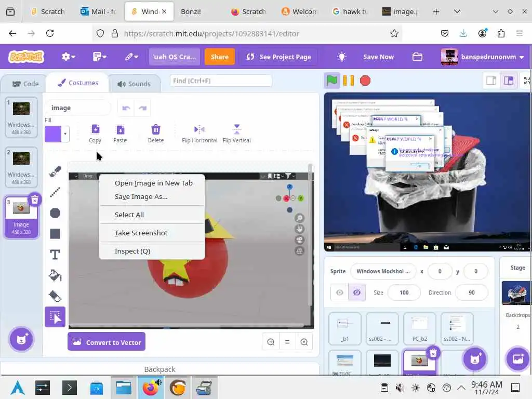532x399 pixels.
Task: Zoom out of the costume canvas
Action: [x=271, y=342]
